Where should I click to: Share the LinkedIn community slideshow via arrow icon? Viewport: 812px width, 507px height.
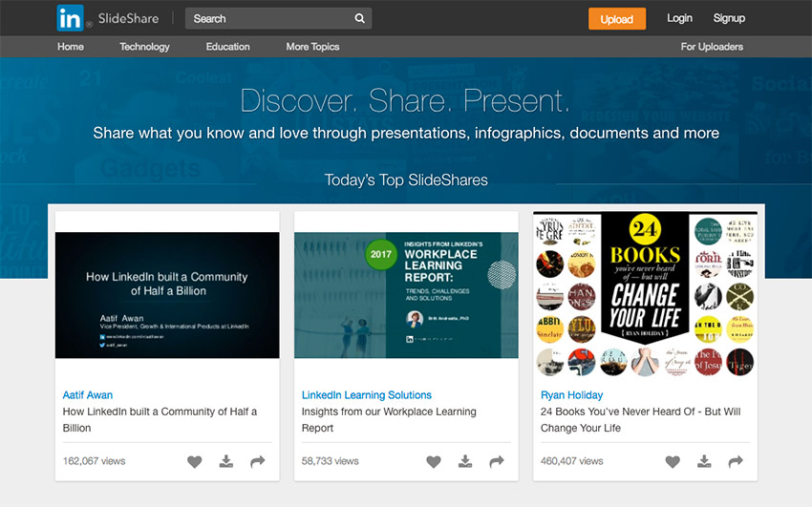tap(258, 461)
